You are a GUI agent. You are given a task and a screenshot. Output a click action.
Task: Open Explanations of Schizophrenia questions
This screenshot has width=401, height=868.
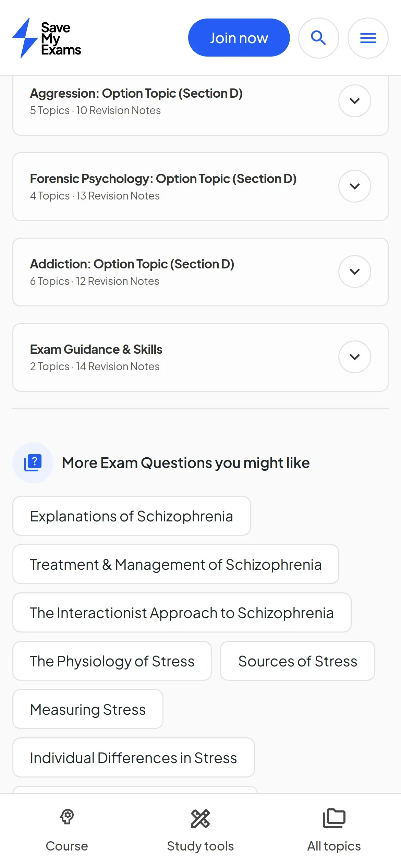coord(132,516)
